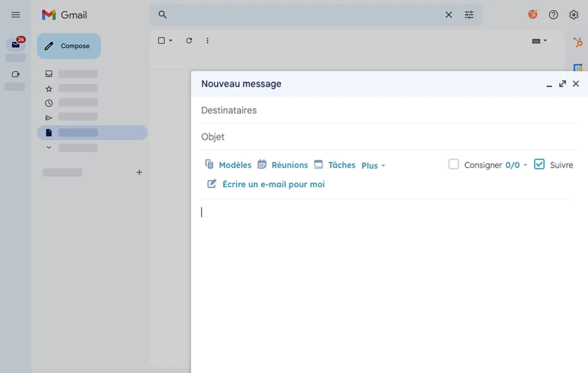The width and height of the screenshot is (588, 373).
Task: Click the Compose button
Action: tap(69, 46)
